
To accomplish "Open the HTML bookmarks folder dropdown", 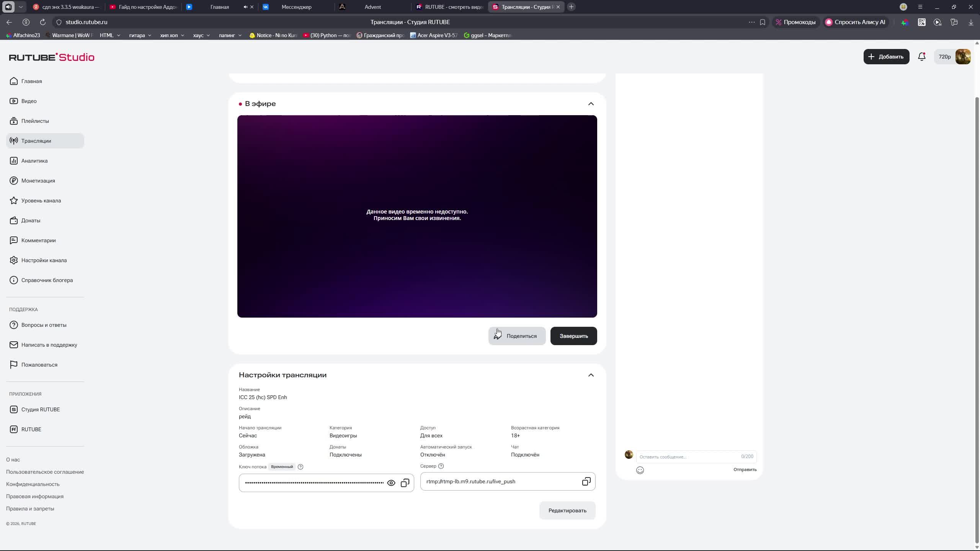I will (110, 35).
